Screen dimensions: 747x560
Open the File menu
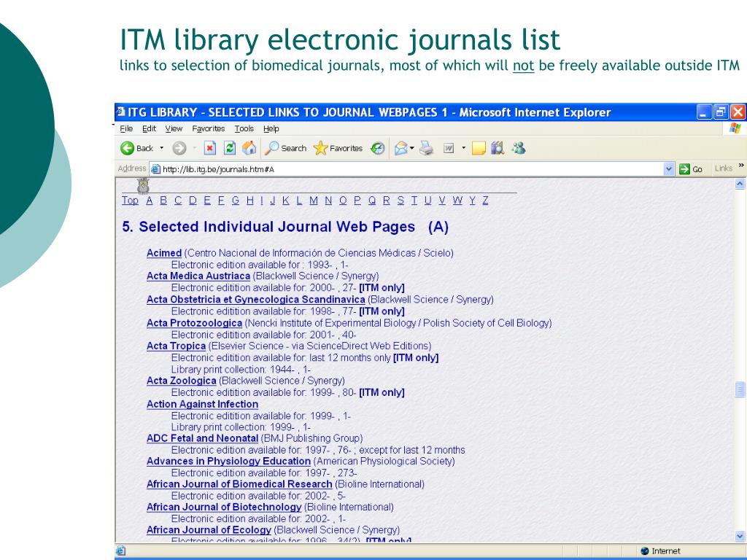coord(125,128)
